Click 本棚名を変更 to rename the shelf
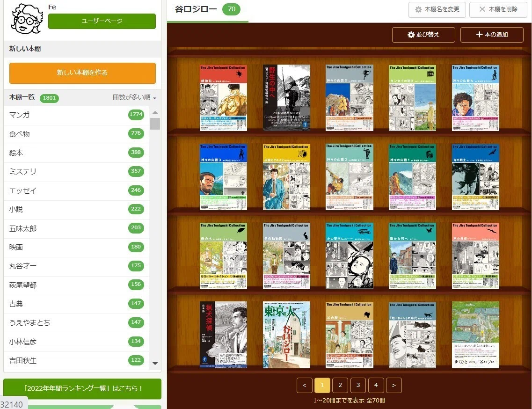The width and height of the screenshot is (532, 409). [437, 9]
